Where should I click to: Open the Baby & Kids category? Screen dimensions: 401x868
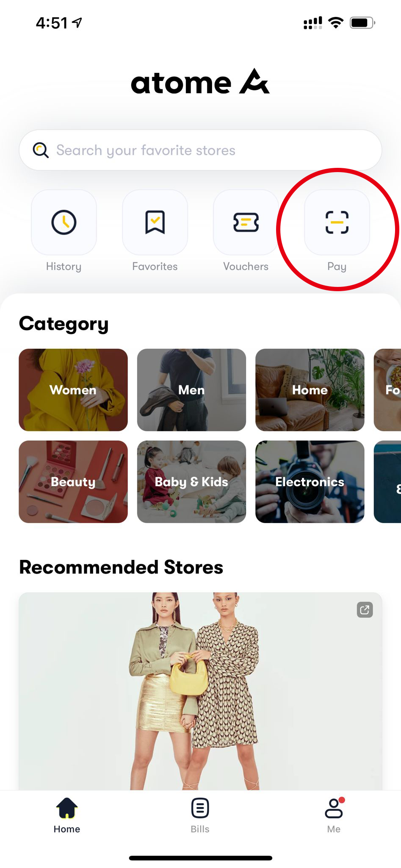191,481
